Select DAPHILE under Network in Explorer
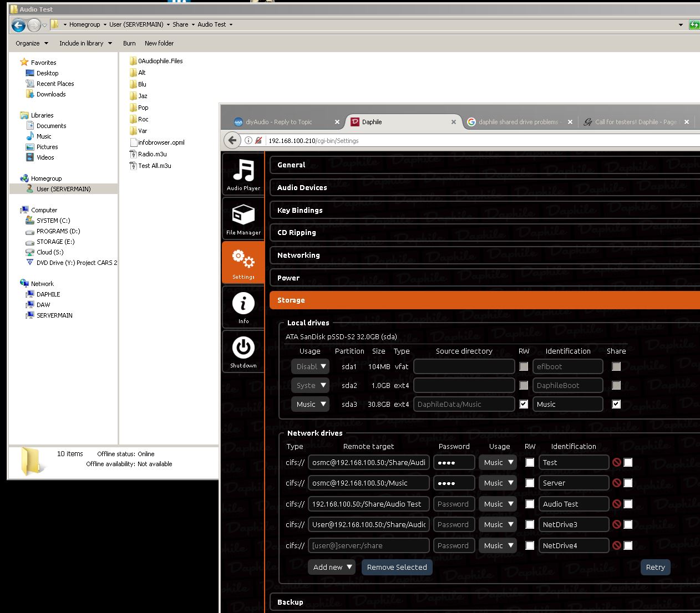Image resolution: width=700 pixels, height=613 pixels. point(43,294)
